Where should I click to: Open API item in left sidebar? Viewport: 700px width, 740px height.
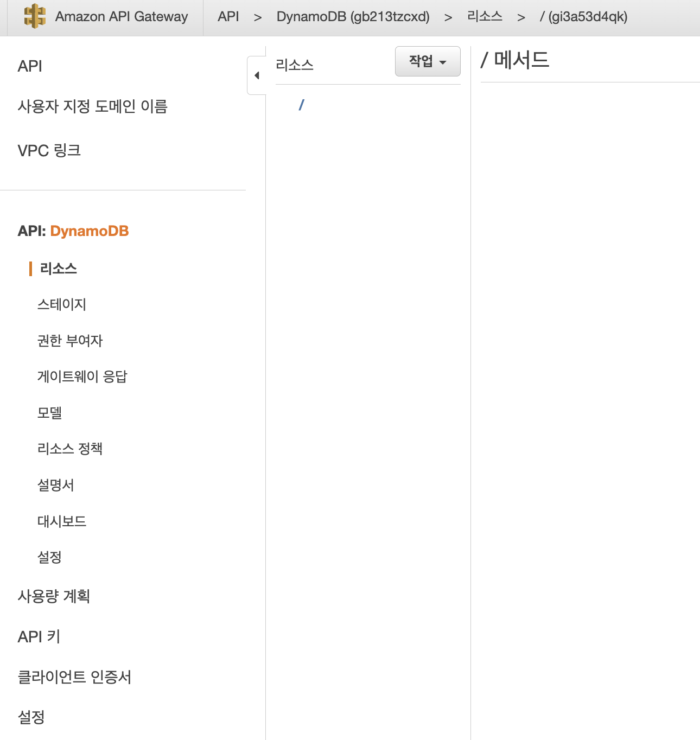tap(30, 66)
